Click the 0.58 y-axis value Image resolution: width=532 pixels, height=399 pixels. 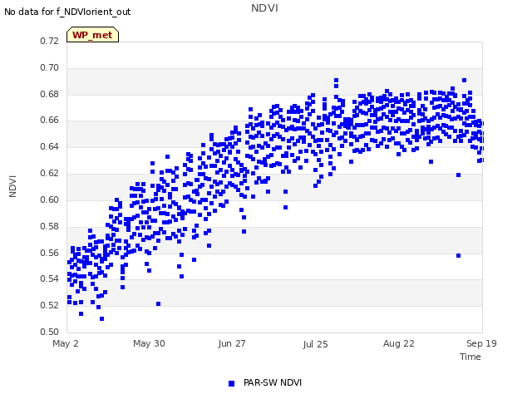(x=50, y=226)
